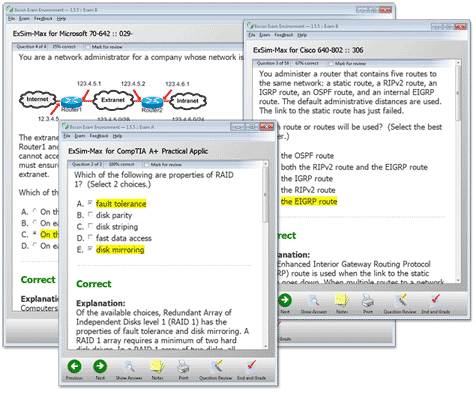Open Help menu in Microsoft window

[x=61, y=19]
